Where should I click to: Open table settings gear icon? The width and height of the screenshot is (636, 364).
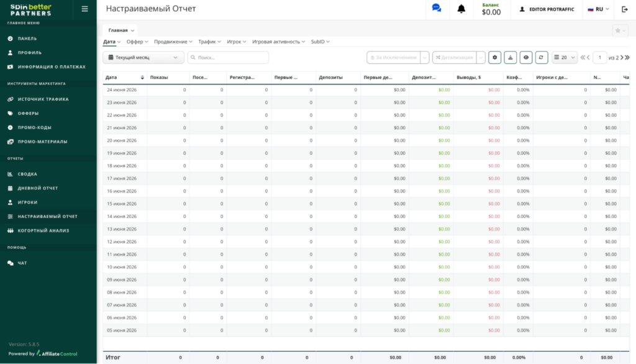click(x=495, y=58)
